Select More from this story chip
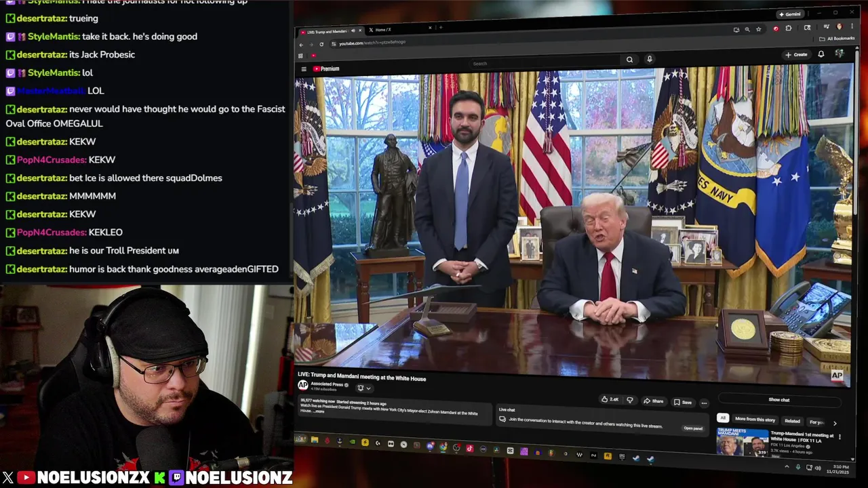Screen dimensions: 868x488 coord(755,420)
